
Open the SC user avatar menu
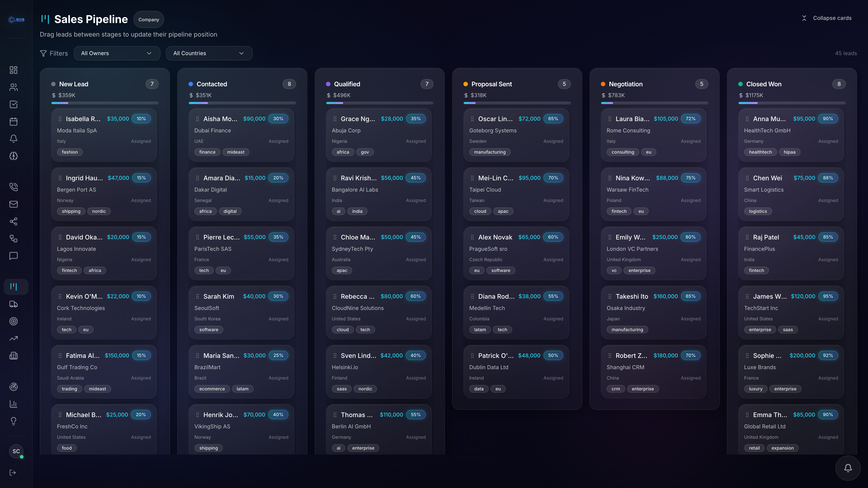pyautogui.click(x=16, y=451)
